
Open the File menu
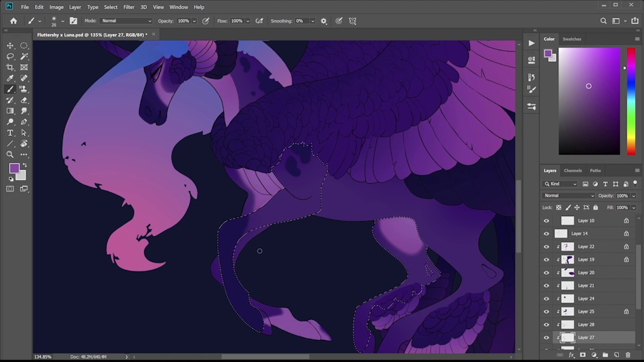[25, 7]
